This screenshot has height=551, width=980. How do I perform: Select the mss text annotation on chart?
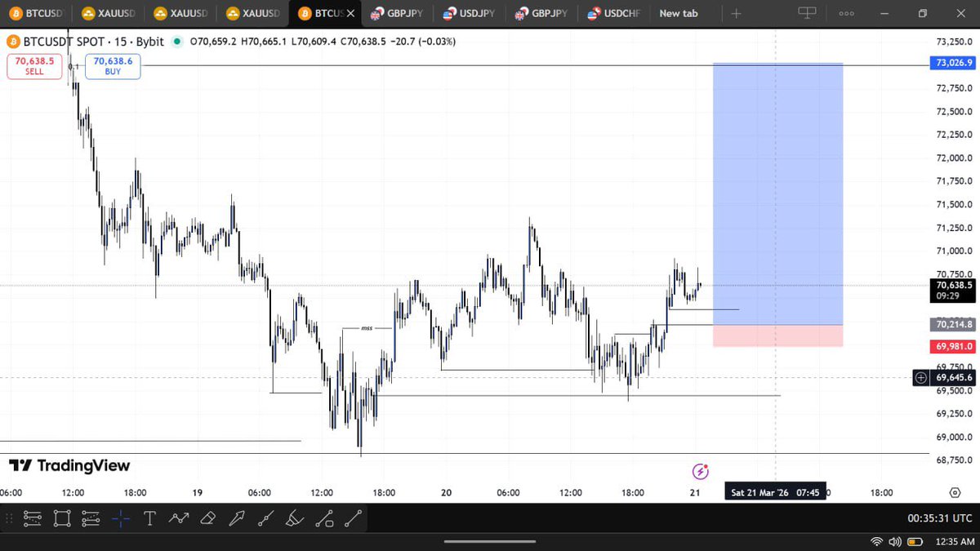tap(367, 328)
